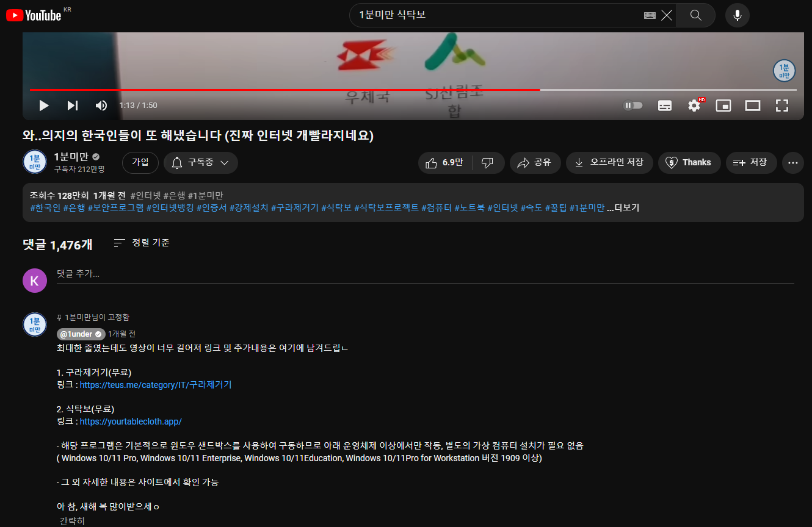Switch to miniplayer mode
The width and height of the screenshot is (812, 527).
[x=723, y=106]
